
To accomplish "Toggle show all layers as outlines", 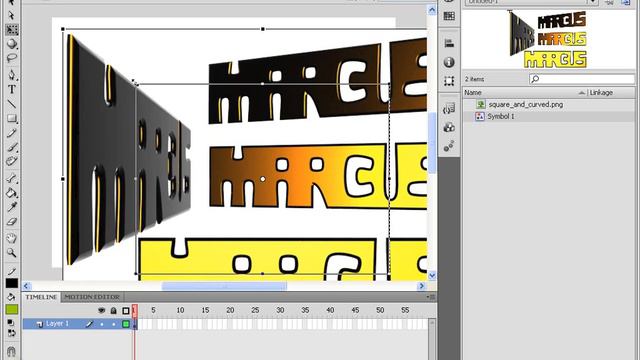I will (x=126, y=311).
